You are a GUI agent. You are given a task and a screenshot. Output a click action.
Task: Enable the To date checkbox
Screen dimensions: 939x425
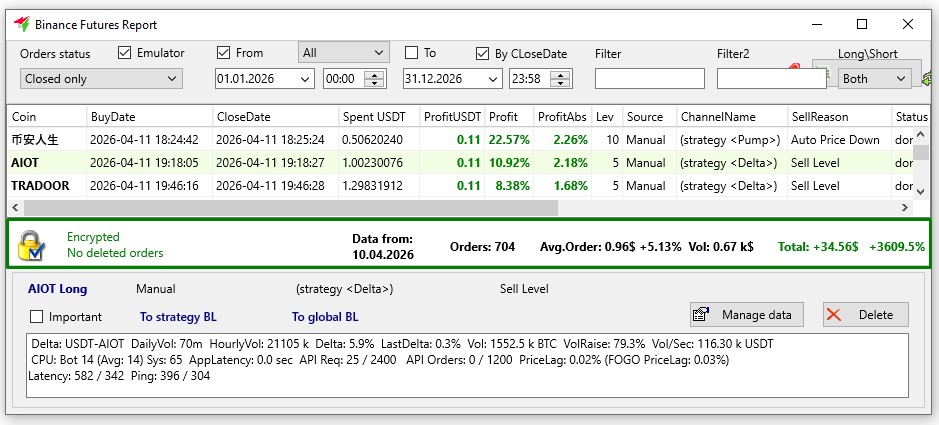tap(411, 53)
